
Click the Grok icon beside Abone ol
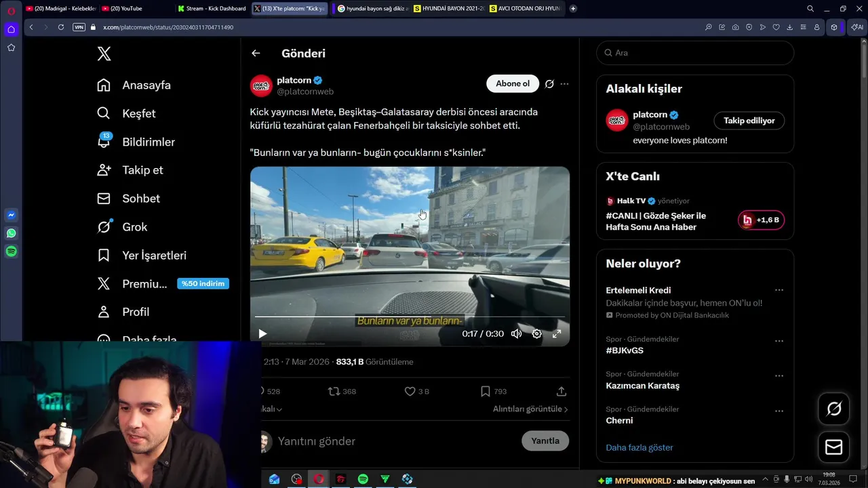[549, 84]
